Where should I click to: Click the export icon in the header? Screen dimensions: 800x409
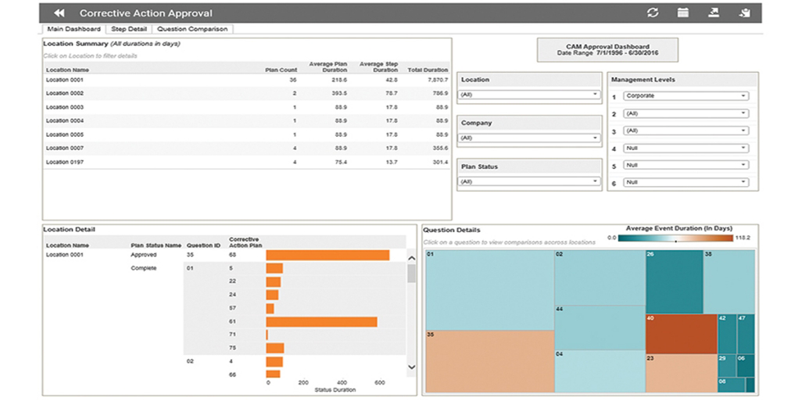pyautogui.click(x=713, y=13)
